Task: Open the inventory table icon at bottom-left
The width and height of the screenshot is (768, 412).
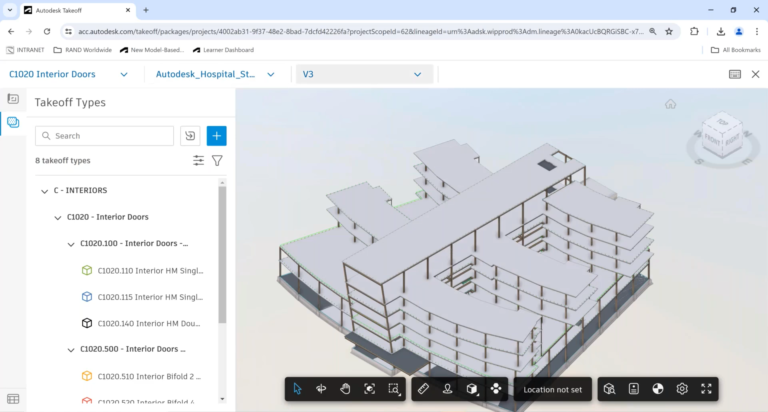Action: point(13,399)
